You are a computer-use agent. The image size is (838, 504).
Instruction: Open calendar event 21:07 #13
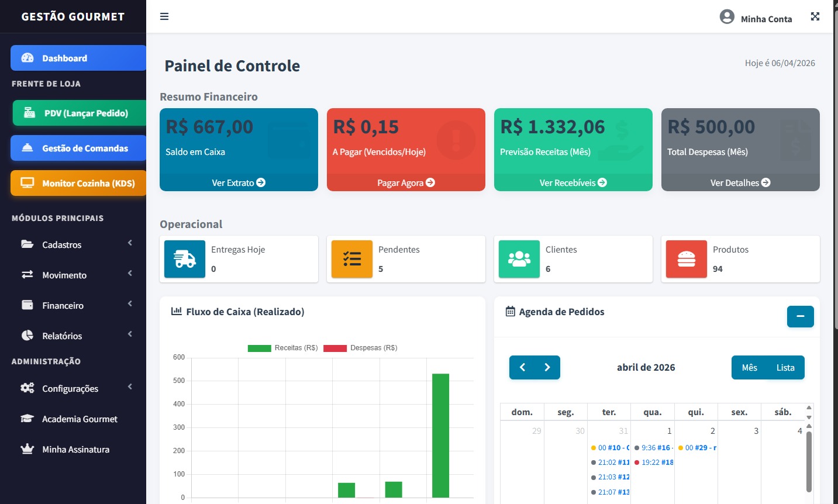pos(609,492)
